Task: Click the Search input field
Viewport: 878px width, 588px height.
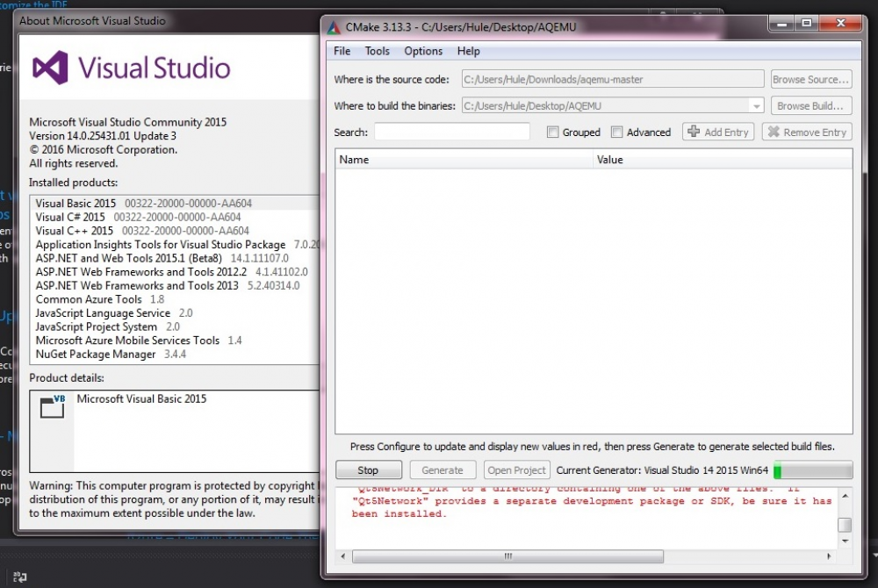Action: [x=452, y=132]
